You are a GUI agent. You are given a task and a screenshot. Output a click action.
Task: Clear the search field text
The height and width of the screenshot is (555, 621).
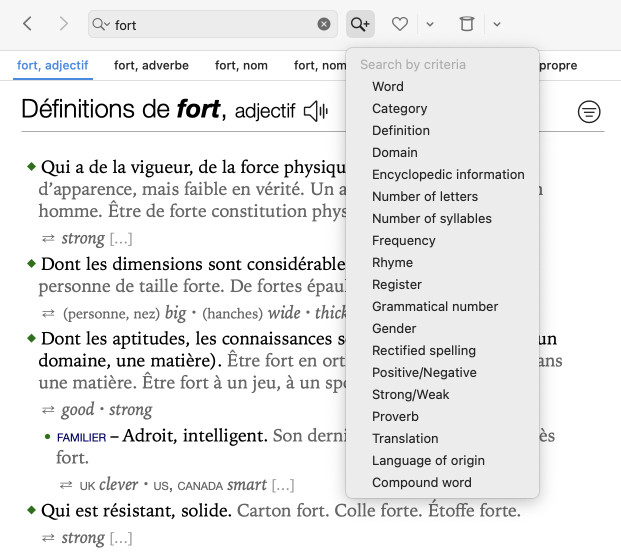(x=324, y=24)
